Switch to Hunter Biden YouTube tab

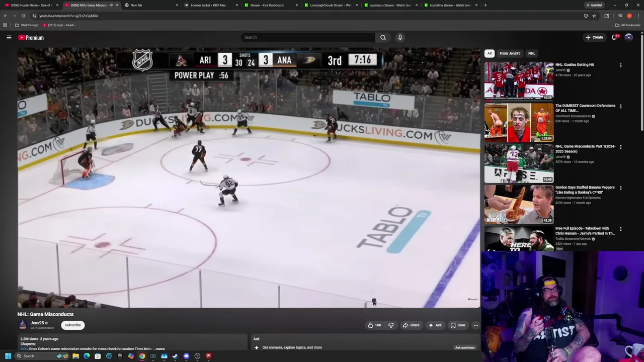pos(32,5)
